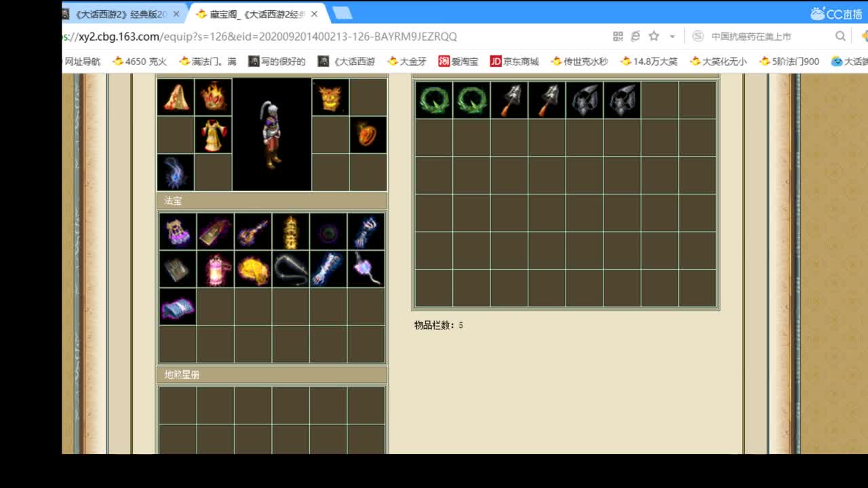Open the 传世克水秒 bookmark
868x488 pixels.
[x=579, y=62]
